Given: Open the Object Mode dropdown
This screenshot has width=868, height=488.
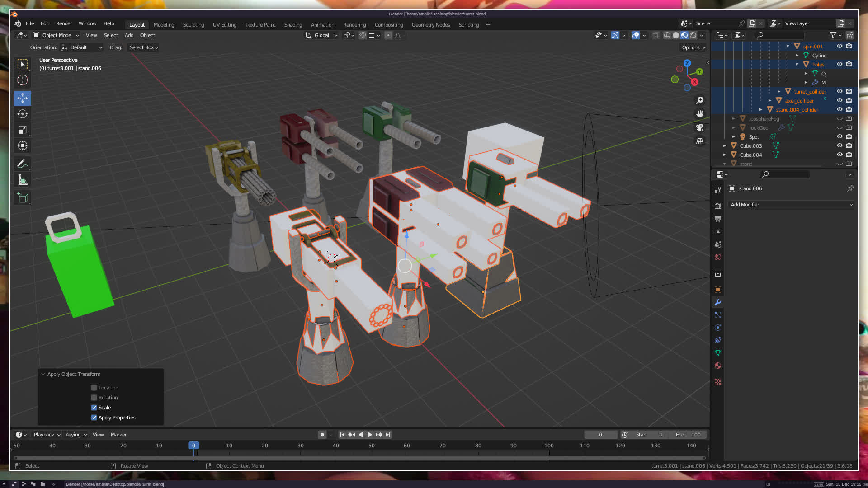Looking at the screenshot, I should click(x=56, y=35).
